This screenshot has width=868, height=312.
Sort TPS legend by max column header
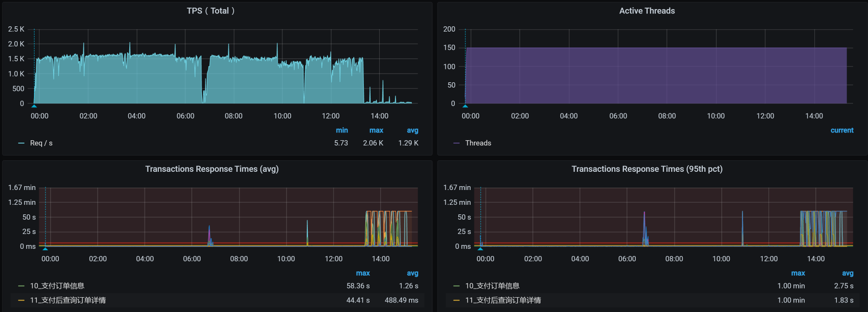[376, 130]
